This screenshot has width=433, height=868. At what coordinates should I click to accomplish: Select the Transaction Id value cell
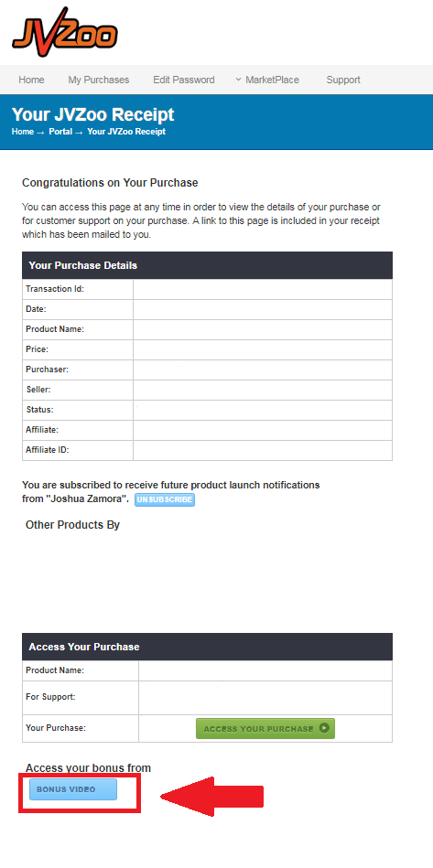point(263,289)
